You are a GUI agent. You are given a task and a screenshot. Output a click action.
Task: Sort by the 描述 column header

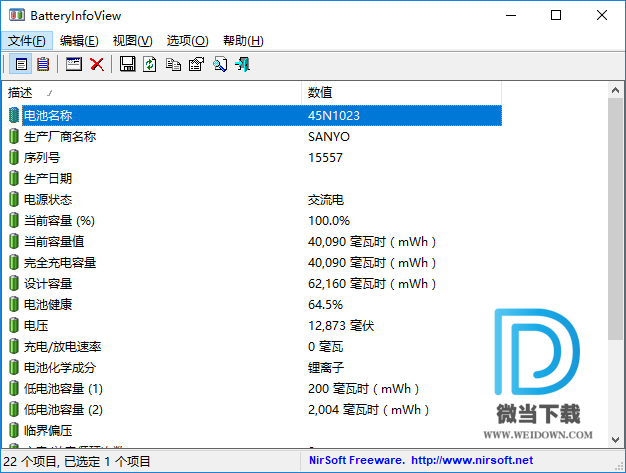pos(152,93)
